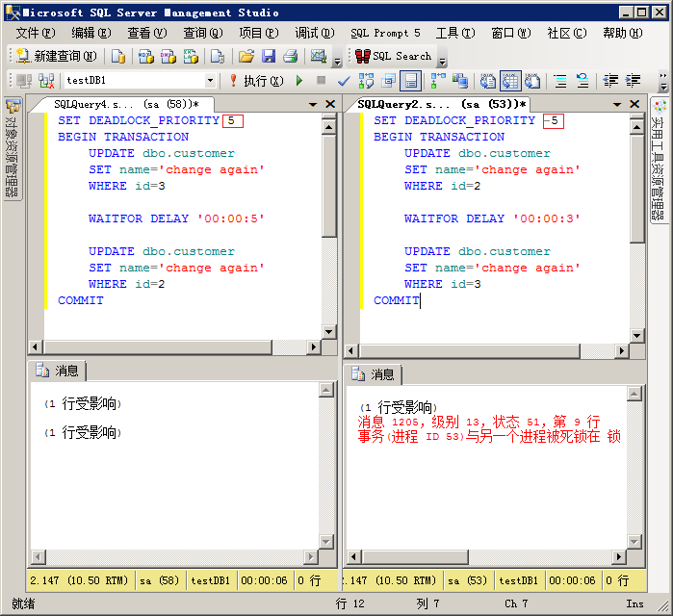Open the Activity Monitor icon

coord(319,56)
